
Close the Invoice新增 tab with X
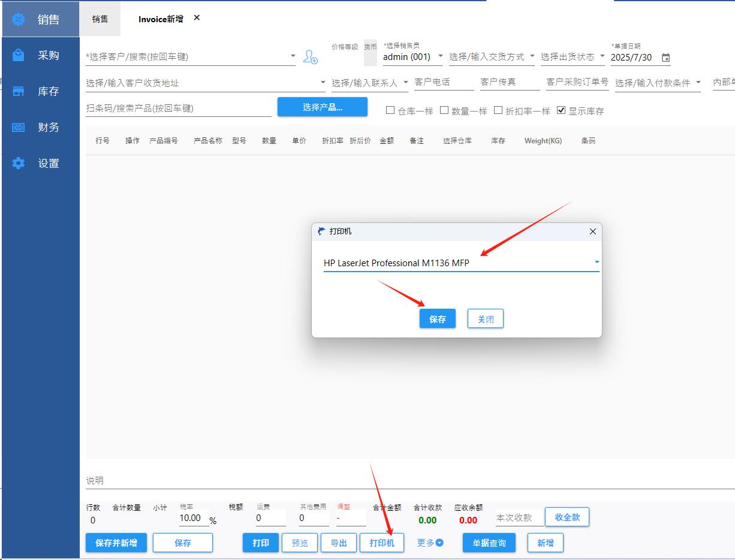(x=197, y=18)
